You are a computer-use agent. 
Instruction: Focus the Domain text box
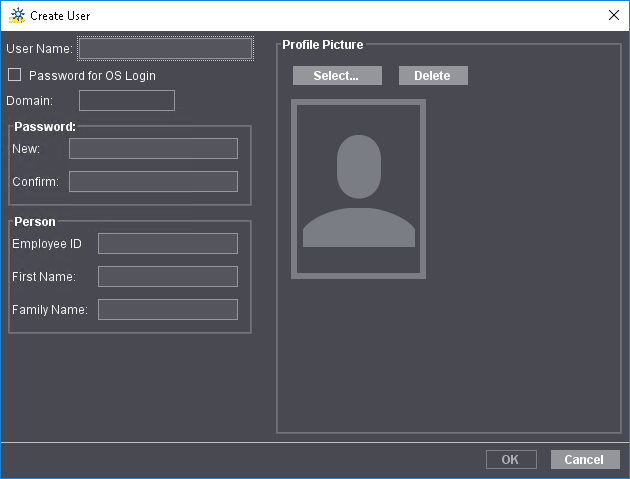(127, 101)
